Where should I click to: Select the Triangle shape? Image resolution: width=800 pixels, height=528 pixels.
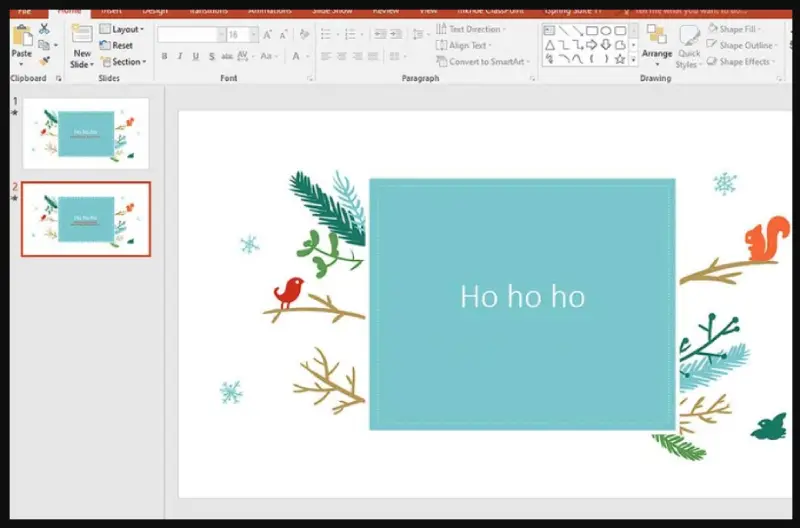(x=549, y=45)
